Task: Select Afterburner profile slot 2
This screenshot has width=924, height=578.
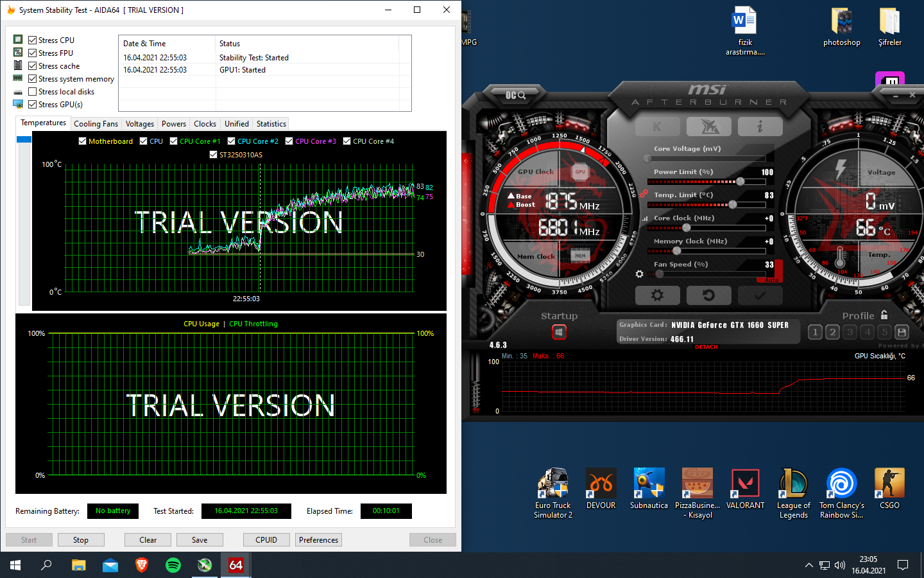Action: point(832,332)
